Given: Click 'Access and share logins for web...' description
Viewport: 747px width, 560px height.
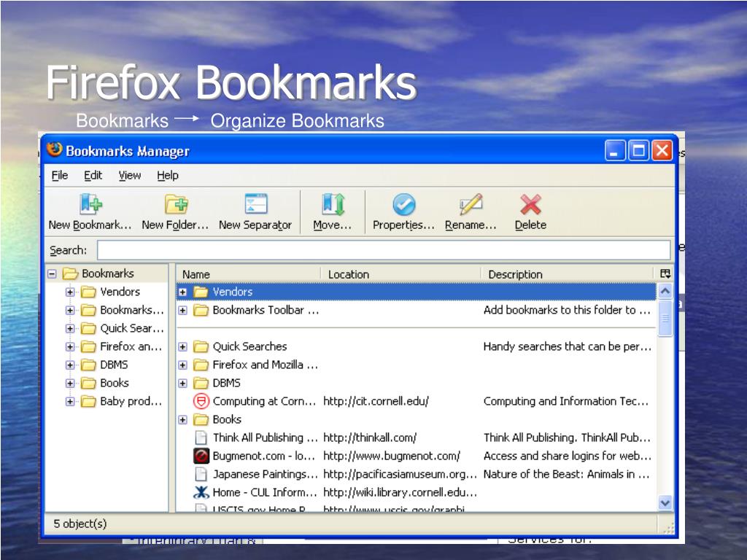Looking at the screenshot, I should (567, 456).
